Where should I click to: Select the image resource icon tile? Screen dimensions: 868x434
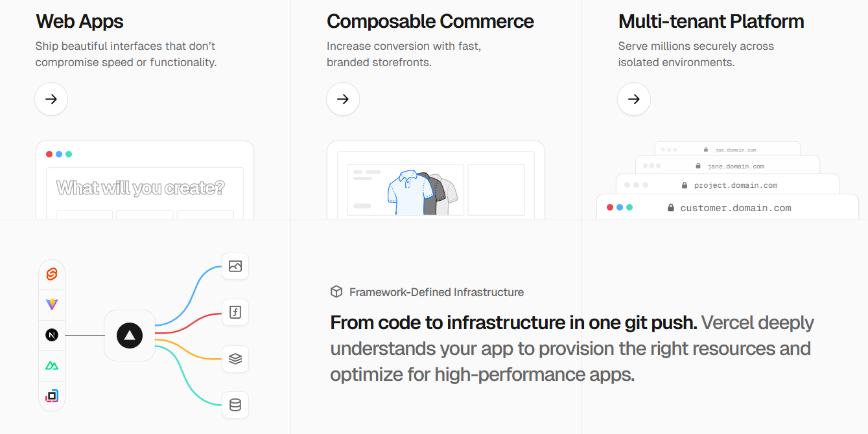coord(235,266)
